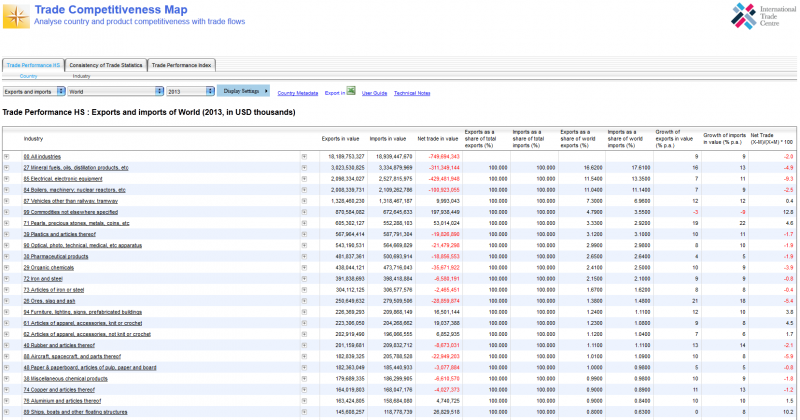Open the Country Metadata link
800x420 pixels.
297,92
